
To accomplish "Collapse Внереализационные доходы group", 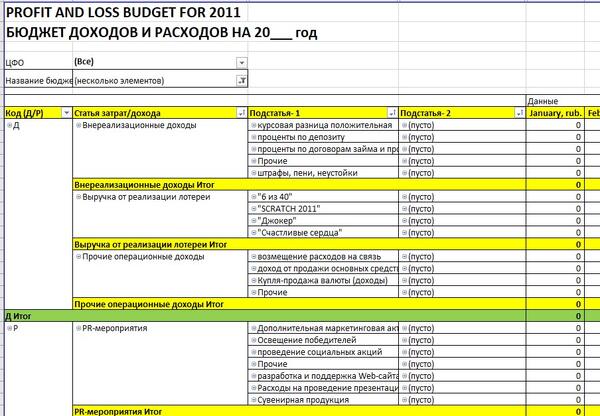I will pyautogui.click(x=78, y=126).
